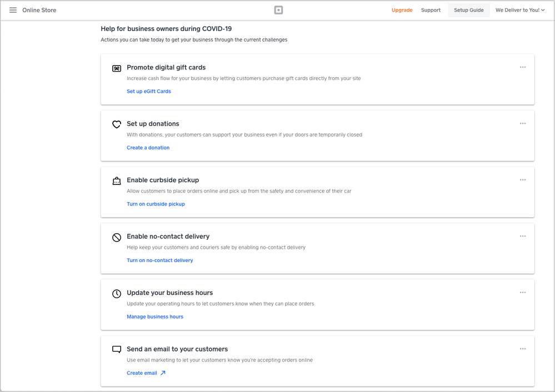
Task: Click the gift card icon
Action: point(117,68)
